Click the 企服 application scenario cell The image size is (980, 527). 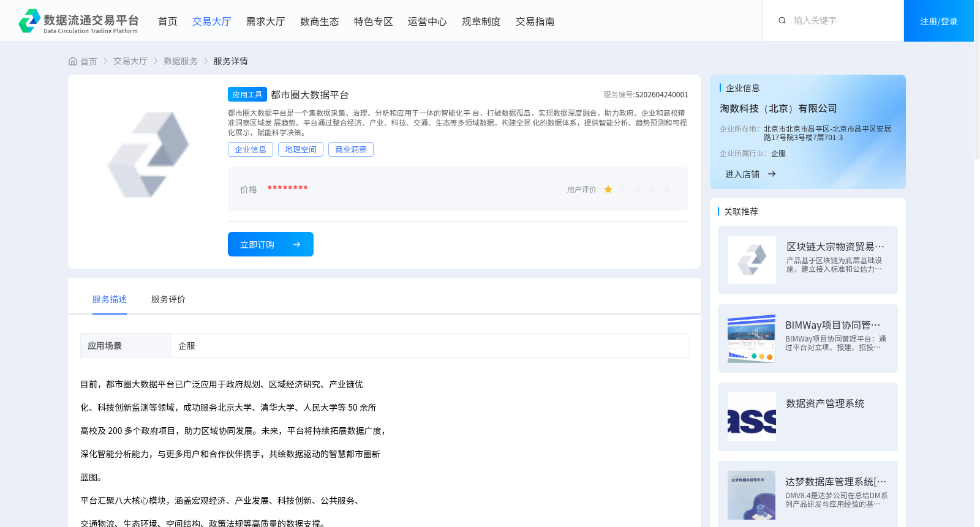click(429, 346)
